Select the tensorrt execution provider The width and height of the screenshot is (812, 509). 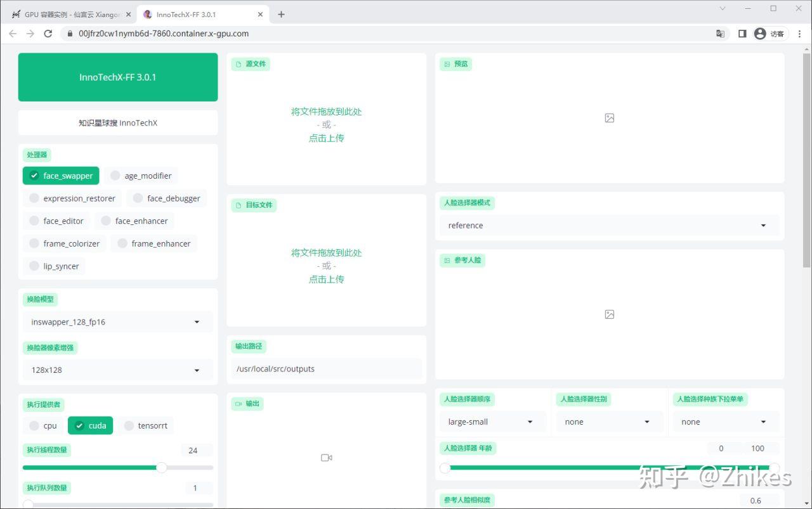(x=129, y=425)
